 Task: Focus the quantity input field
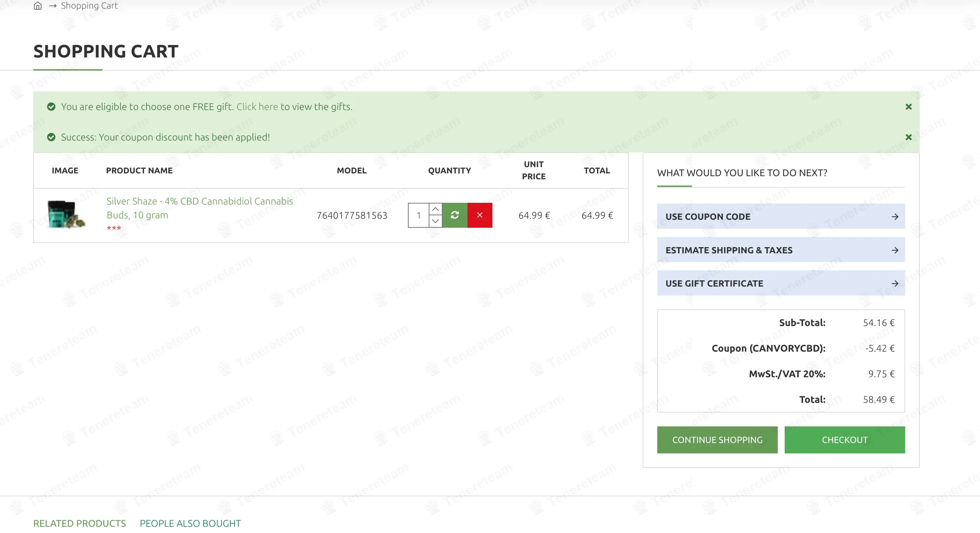(x=418, y=215)
